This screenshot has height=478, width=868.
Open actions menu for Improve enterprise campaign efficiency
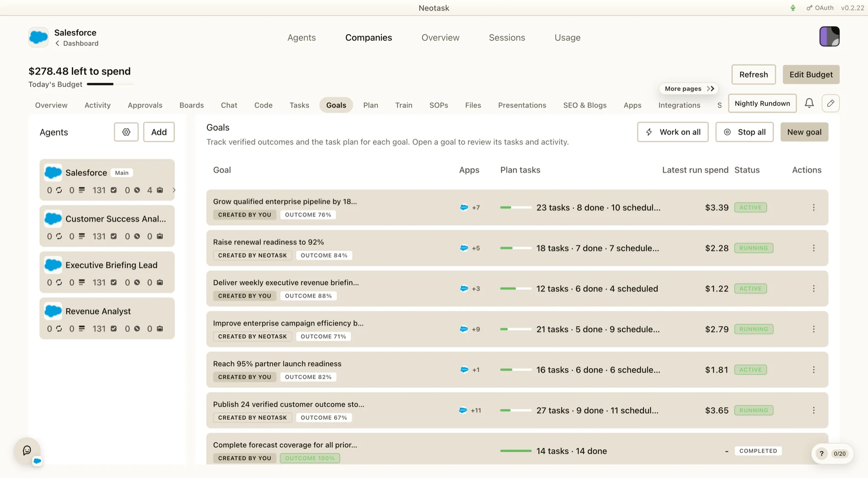814,329
